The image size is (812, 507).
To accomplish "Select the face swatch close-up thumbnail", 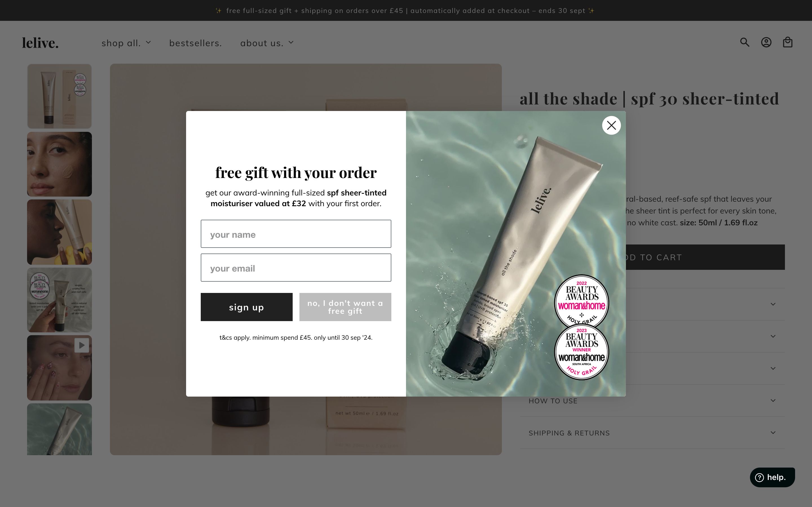I will coord(59,164).
